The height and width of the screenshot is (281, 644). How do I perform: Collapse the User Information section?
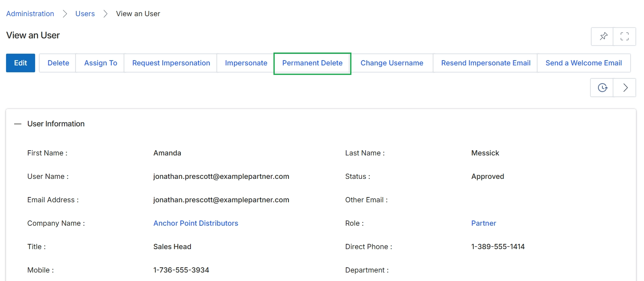(x=18, y=124)
